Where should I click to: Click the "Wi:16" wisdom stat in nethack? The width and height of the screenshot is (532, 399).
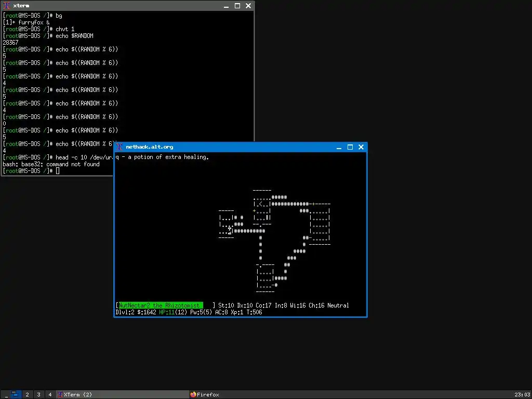tap(298, 305)
